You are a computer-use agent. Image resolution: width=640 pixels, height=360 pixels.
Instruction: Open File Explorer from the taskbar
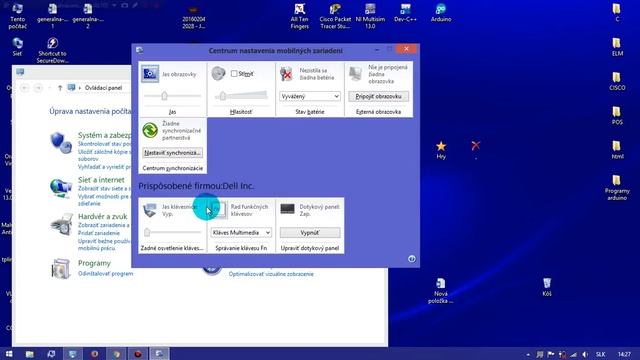[x=29, y=354]
